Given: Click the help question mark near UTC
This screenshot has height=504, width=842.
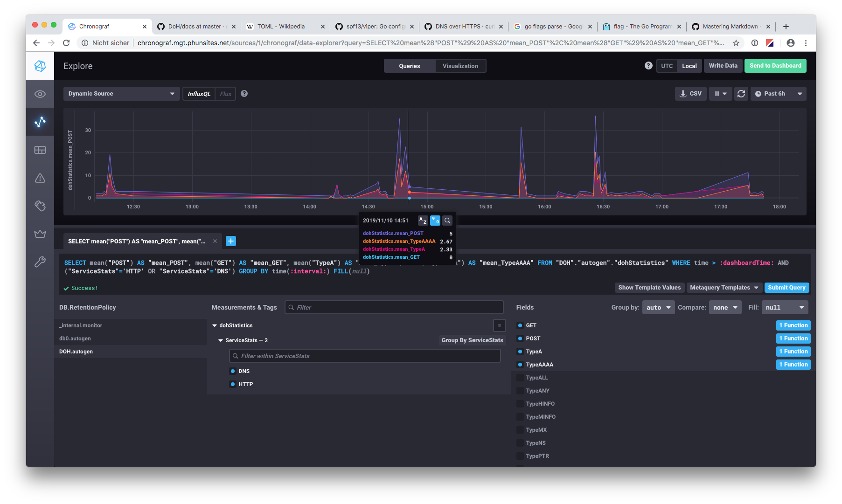Looking at the screenshot, I should tap(648, 66).
